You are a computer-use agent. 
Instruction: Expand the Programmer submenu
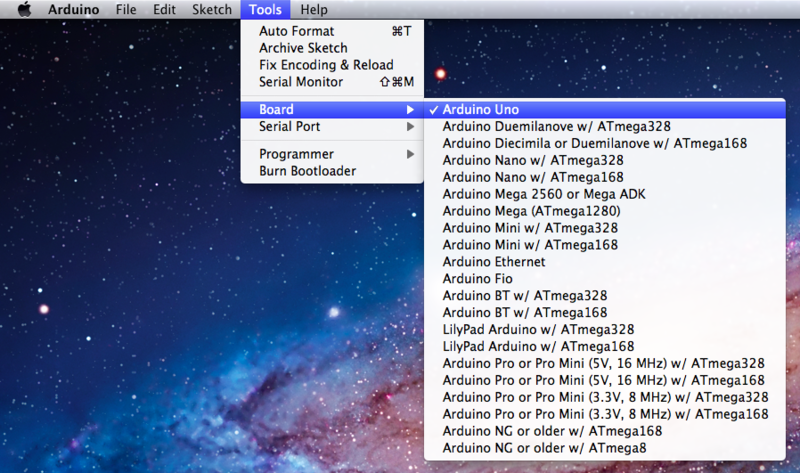point(332,154)
